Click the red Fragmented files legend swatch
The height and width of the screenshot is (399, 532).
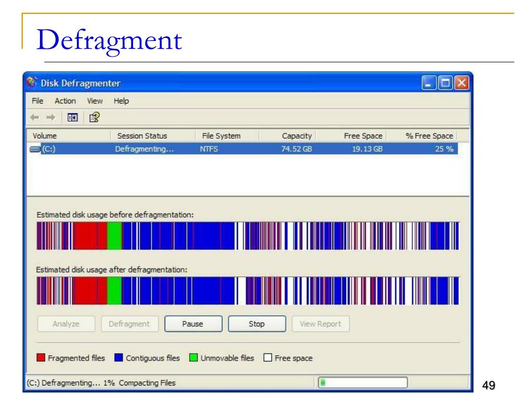tap(41, 357)
